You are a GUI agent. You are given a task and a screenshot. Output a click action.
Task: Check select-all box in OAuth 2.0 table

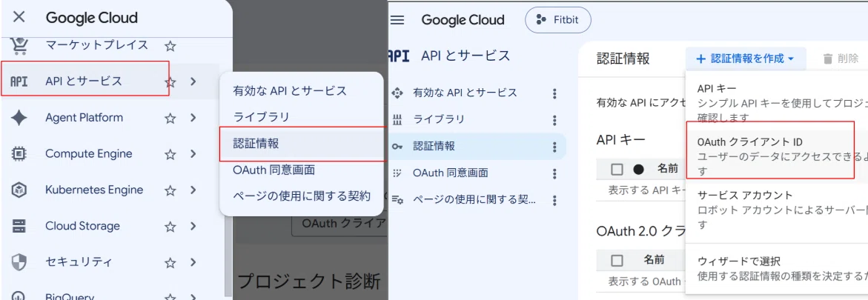(617, 260)
